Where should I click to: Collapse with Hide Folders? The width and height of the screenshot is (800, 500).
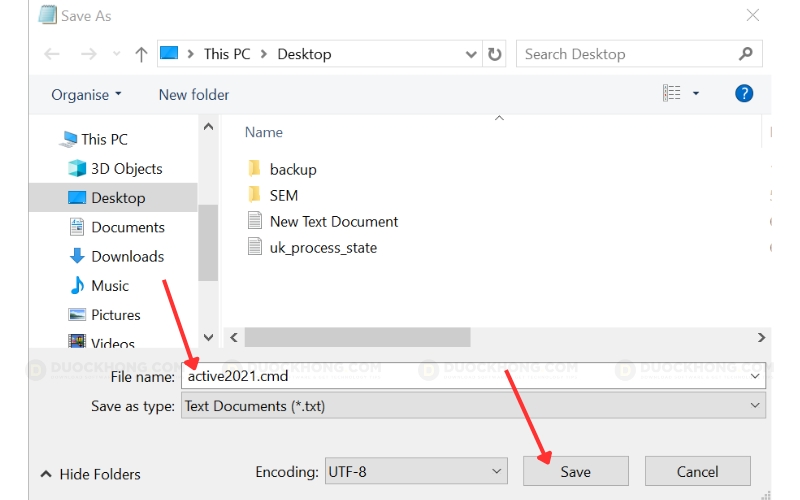click(90, 474)
